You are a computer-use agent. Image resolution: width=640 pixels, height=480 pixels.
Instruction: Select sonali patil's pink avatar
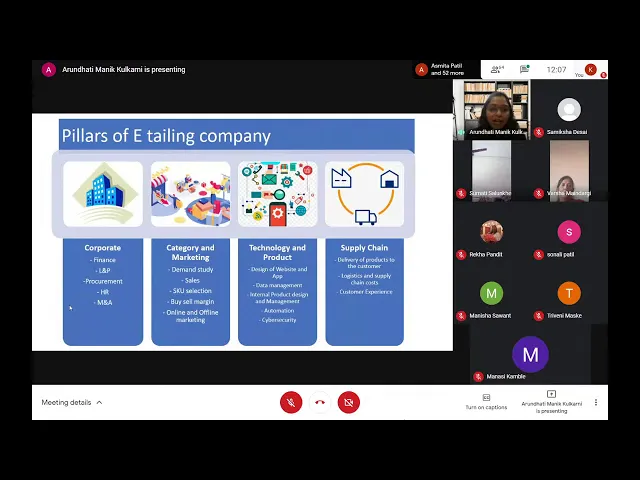pos(569,232)
